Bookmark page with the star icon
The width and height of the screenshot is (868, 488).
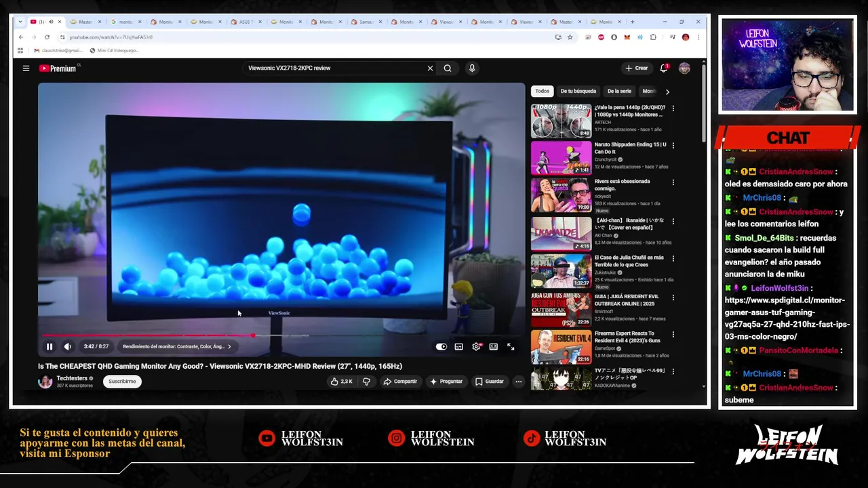(x=570, y=37)
